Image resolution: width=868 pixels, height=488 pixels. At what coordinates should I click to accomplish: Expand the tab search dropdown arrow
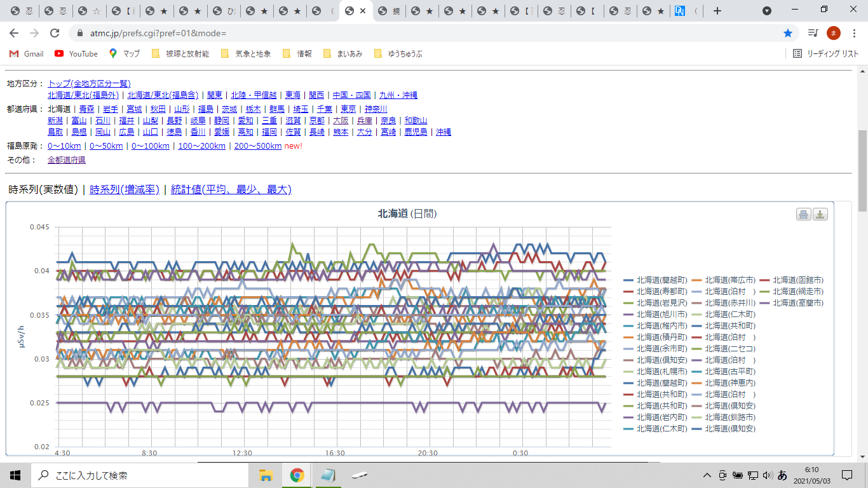[767, 11]
